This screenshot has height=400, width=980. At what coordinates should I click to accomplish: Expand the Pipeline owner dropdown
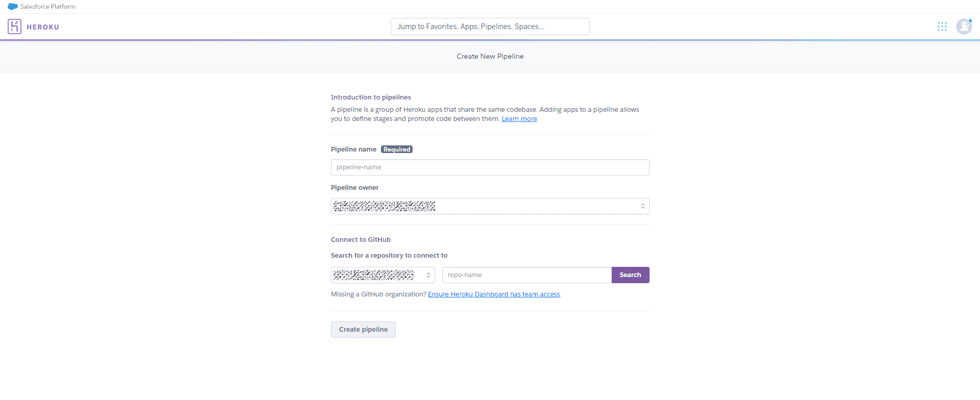(490, 206)
